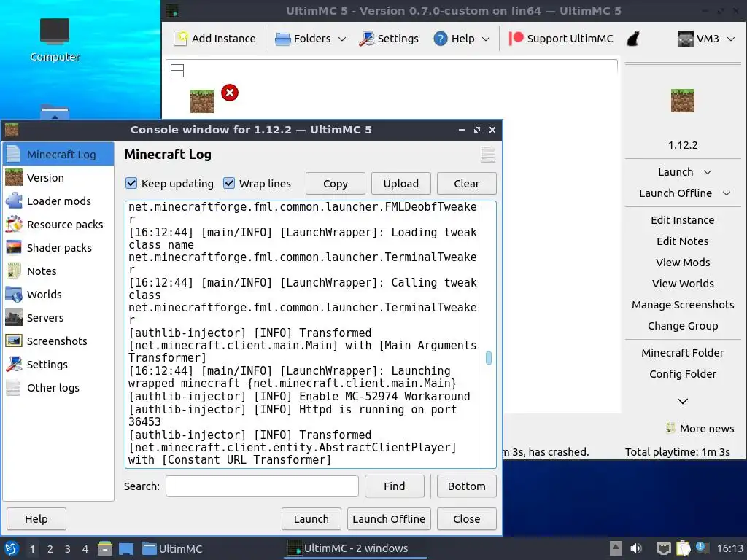The image size is (747, 560).
Task: Click Launch button in console window
Action: 311,519
